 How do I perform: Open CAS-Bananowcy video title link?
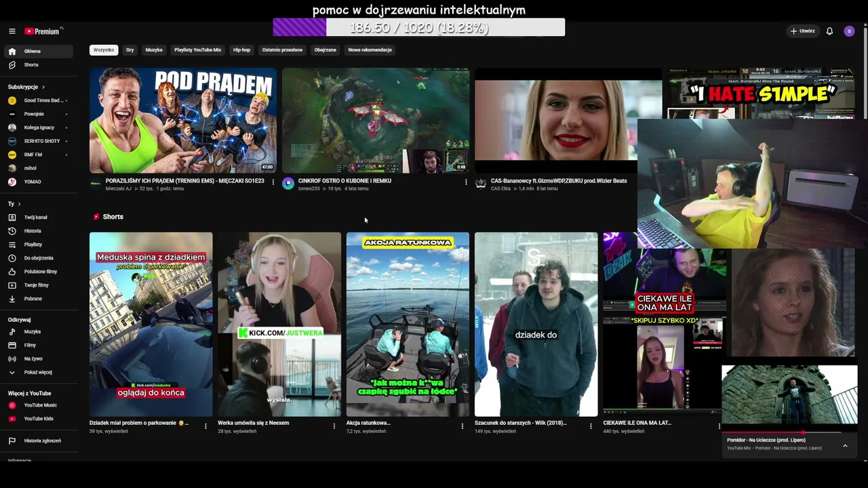[559, 181]
